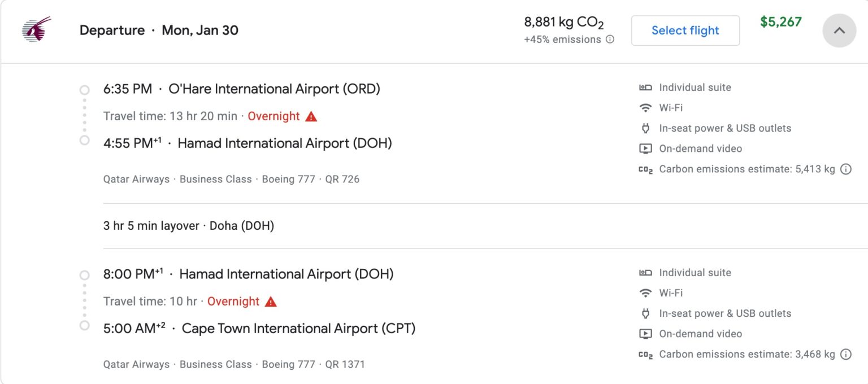Click the second flight's Wi-Fi icon
Screen dimensions: 868x384
[x=645, y=293]
